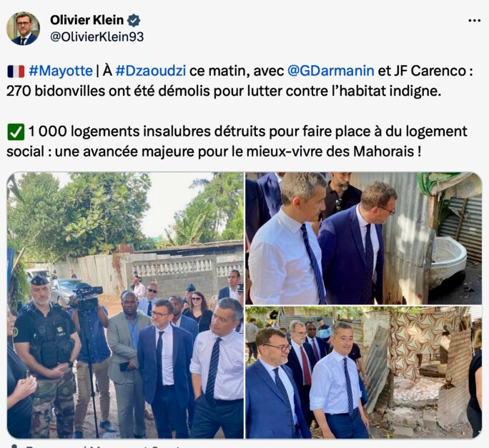
Task: Open the #Dzaoudzi hashtag link
Action: [151, 71]
